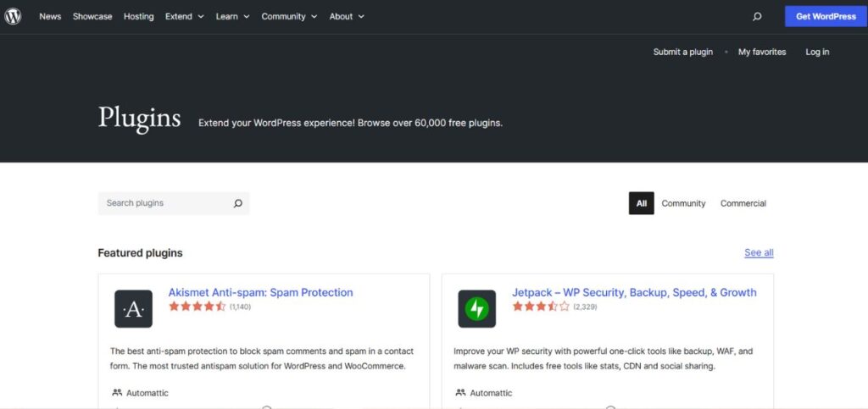Open the News page

tap(50, 17)
